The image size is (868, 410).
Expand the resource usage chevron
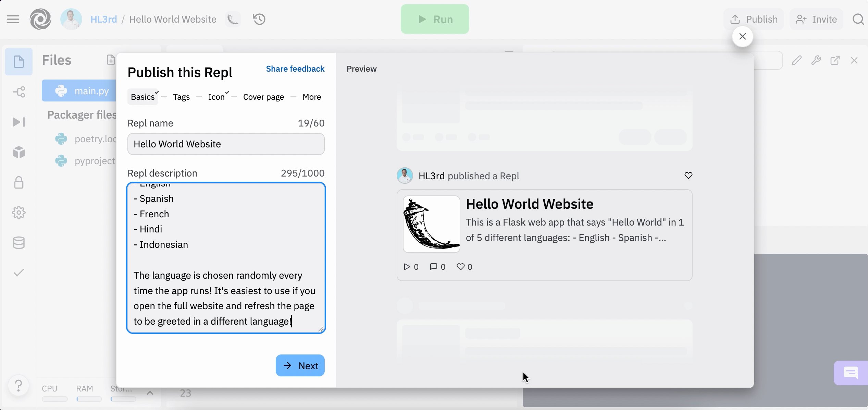[150, 393]
